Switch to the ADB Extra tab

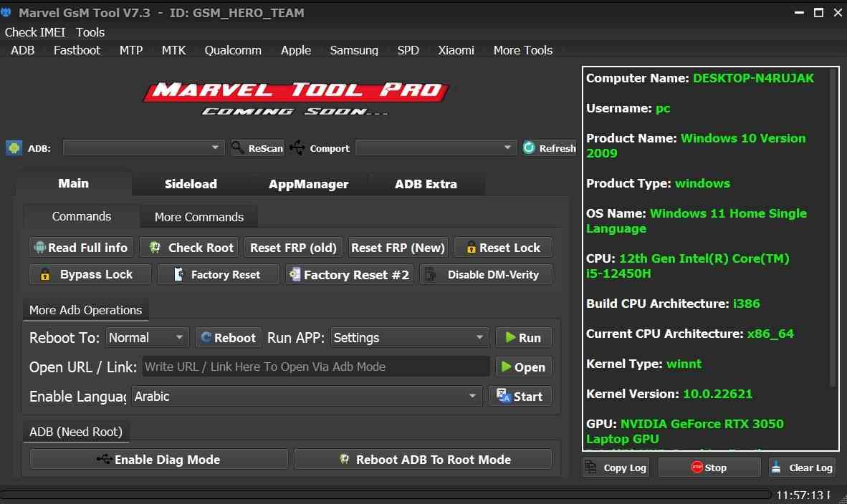[x=426, y=184]
